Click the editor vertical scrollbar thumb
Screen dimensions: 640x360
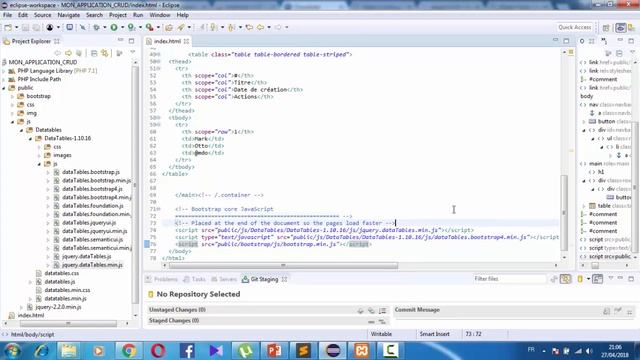tap(564, 212)
